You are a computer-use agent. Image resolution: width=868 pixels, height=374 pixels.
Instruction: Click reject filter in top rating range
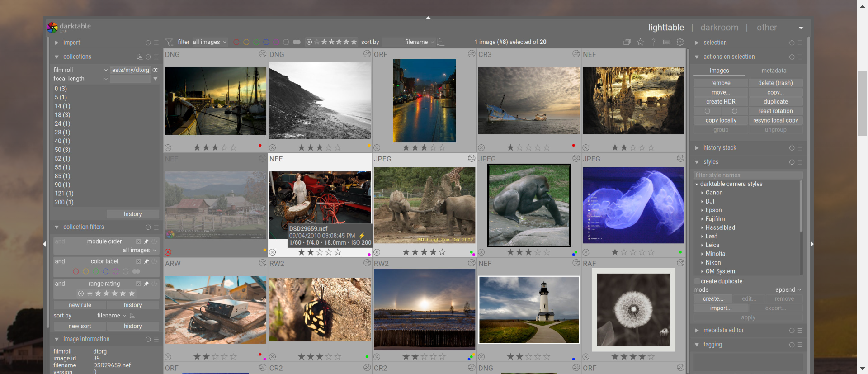pos(309,42)
